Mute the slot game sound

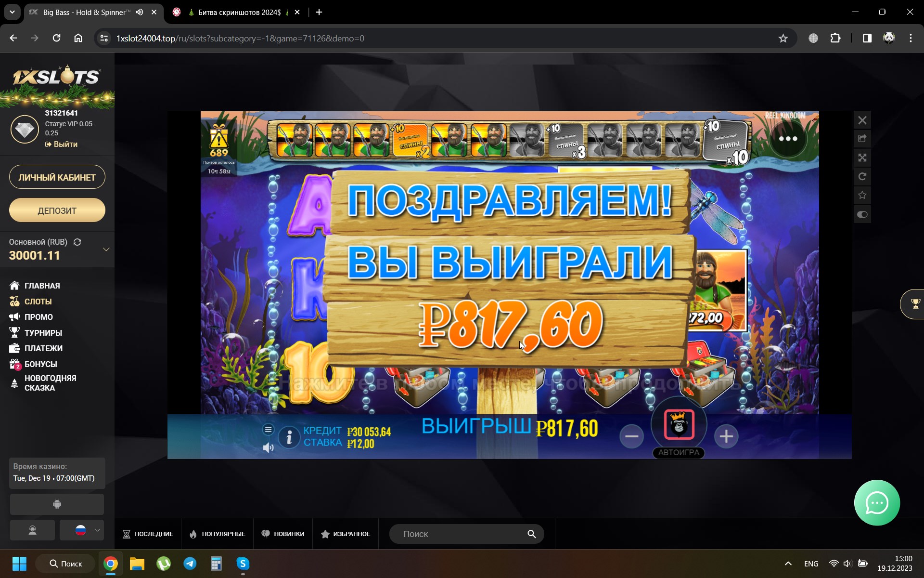pyautogui.click(x=268, y=448)
